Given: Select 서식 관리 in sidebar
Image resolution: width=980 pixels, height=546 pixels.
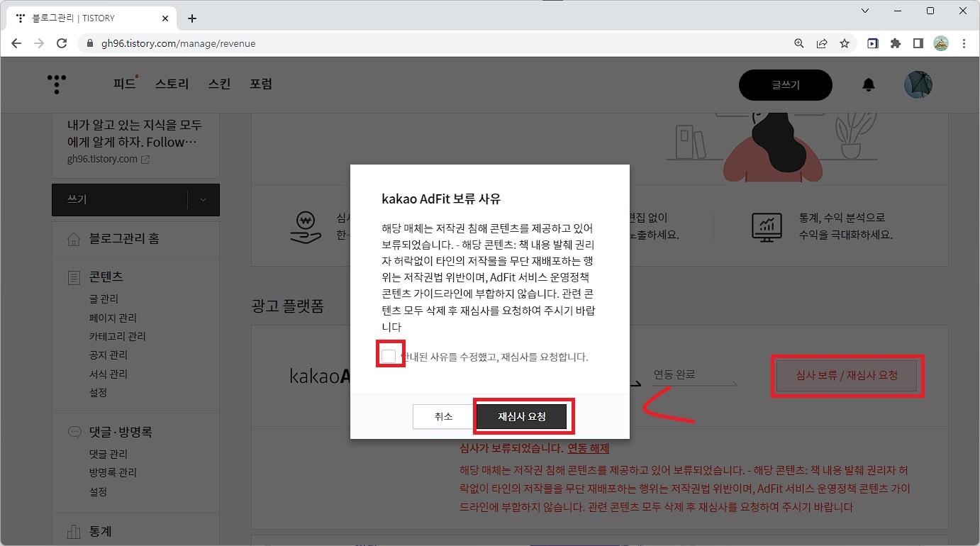Looking at the screenshot, I should (108, 374).
